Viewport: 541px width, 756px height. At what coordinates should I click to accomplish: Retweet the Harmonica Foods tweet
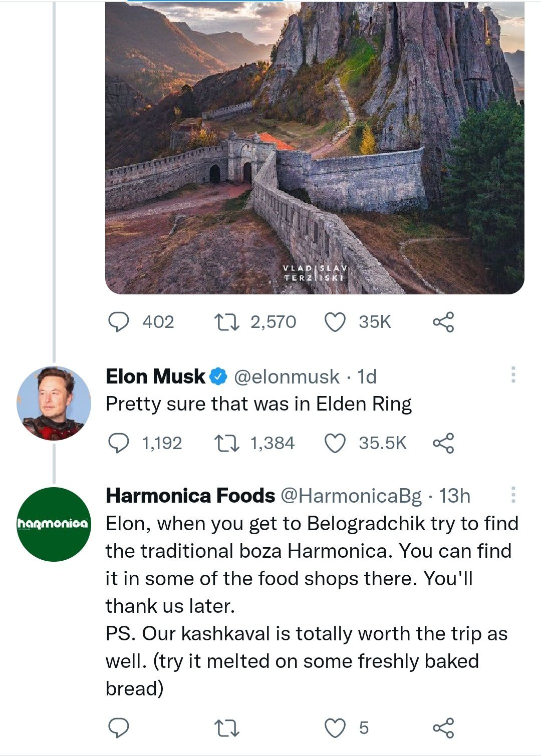click(x=227, y=728)
